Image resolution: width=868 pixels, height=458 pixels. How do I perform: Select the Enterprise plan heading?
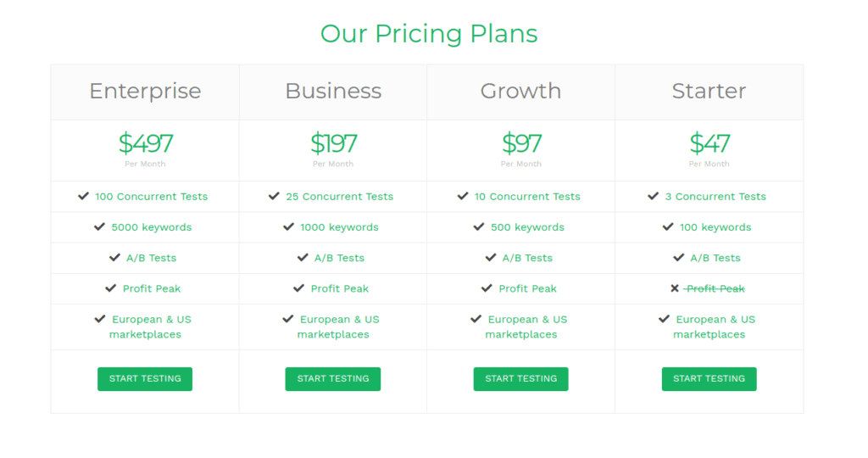click(x=145, y=91)
